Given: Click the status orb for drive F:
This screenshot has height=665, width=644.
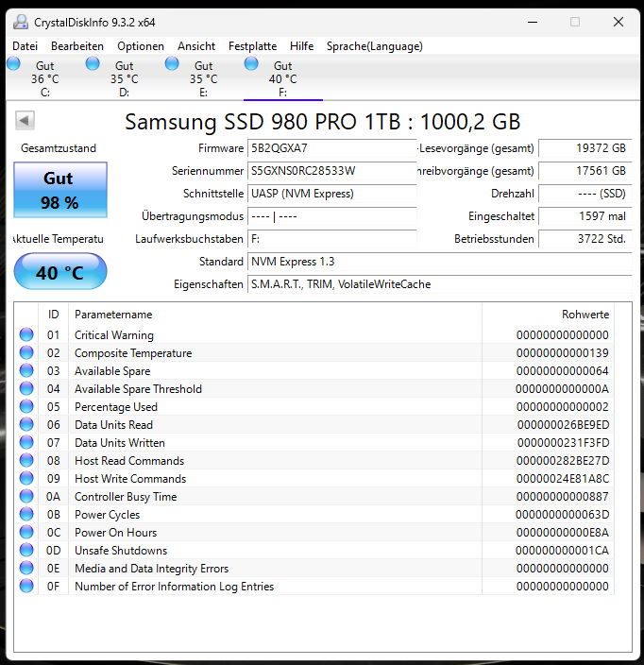Looking at the screenshot, I should 251,63.
